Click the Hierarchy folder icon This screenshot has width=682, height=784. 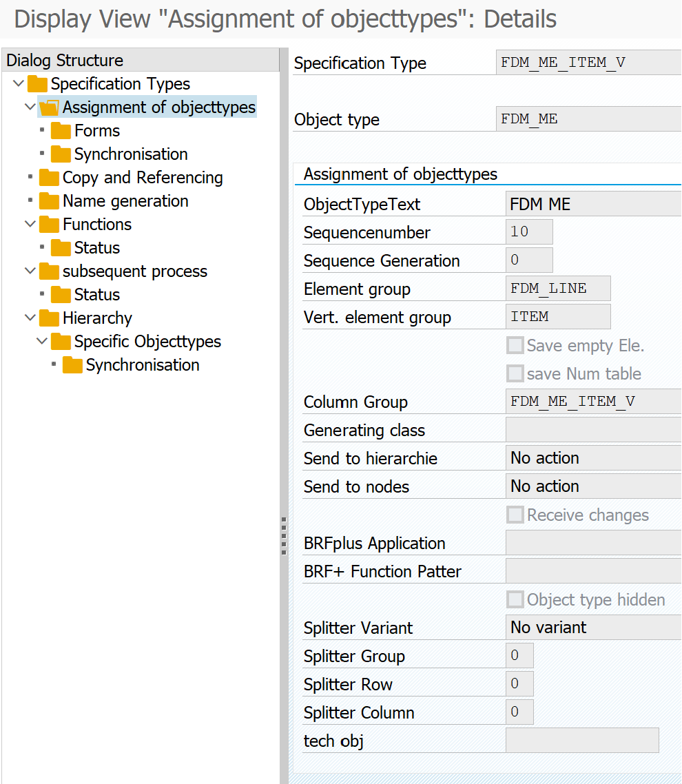tap(49, 319)
